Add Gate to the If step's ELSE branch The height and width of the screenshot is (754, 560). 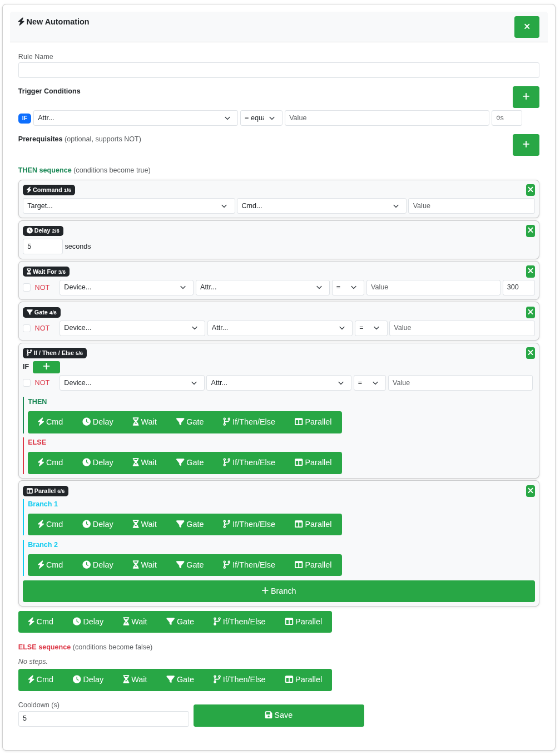190,462
